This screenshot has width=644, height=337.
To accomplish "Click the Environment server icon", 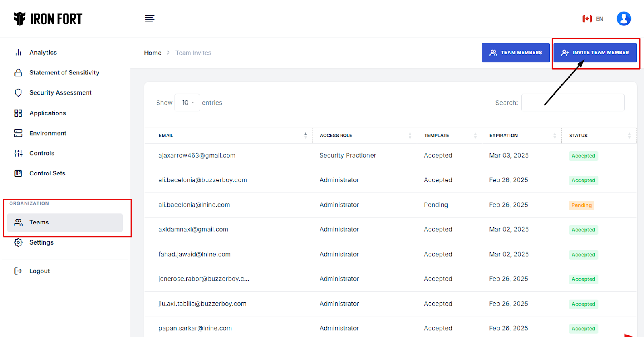I will click(18, 133).
